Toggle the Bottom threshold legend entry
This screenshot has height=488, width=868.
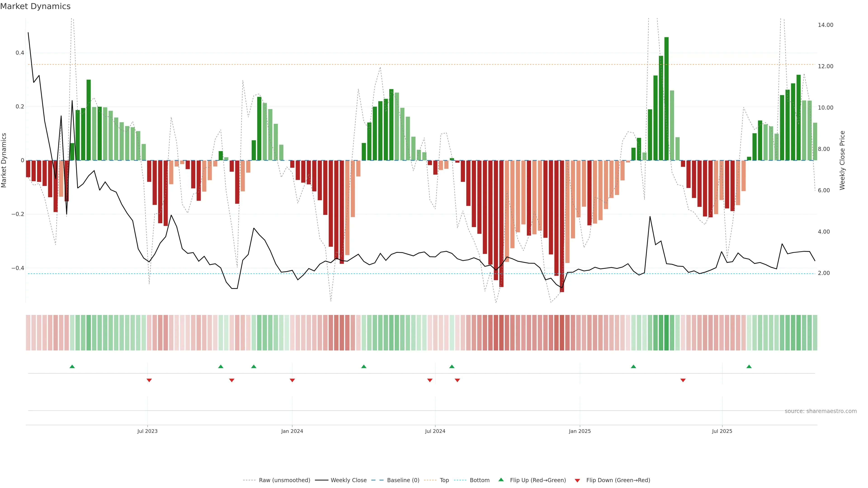479,480
